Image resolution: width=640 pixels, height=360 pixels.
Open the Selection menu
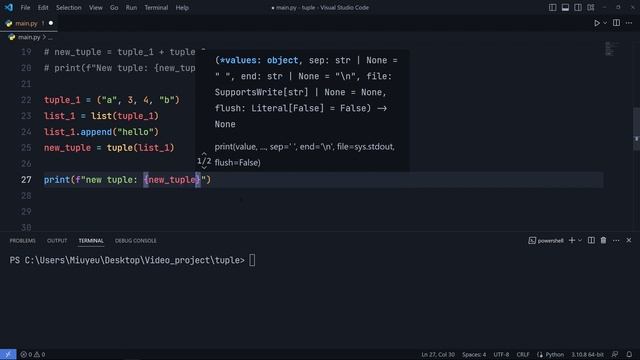click(x=69, y=7)
